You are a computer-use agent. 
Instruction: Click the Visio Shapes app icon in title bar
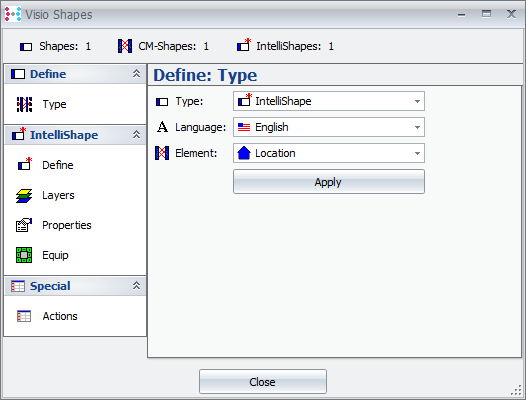click(x=13, y=14)
